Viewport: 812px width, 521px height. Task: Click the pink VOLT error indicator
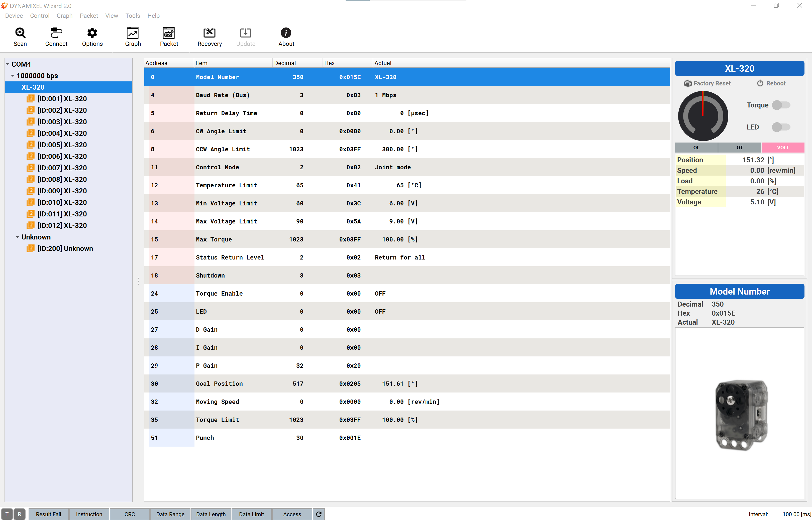783,148
